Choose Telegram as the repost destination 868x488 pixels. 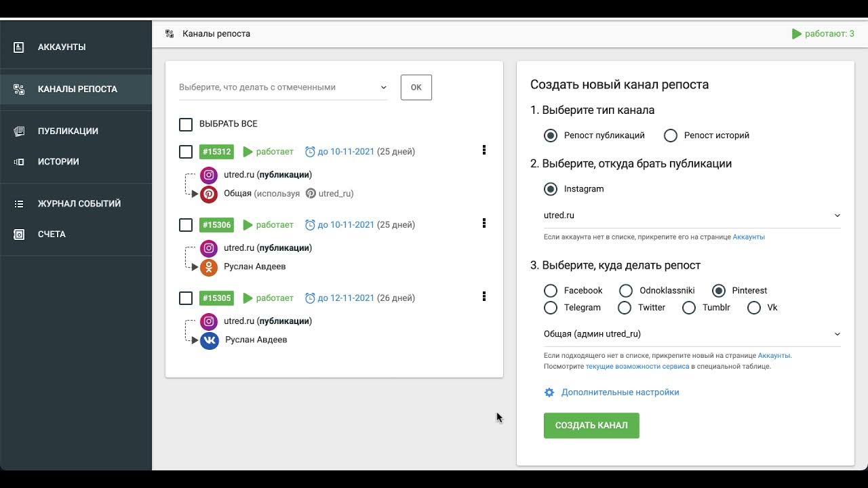click(x=551, y=308)
